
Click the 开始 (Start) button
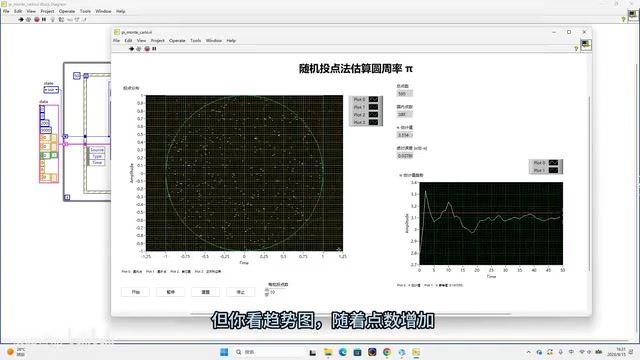136,292
